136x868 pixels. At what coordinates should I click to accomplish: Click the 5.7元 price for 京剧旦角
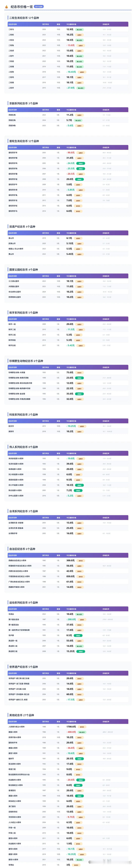pyautogui.click(x=69, y=120)
